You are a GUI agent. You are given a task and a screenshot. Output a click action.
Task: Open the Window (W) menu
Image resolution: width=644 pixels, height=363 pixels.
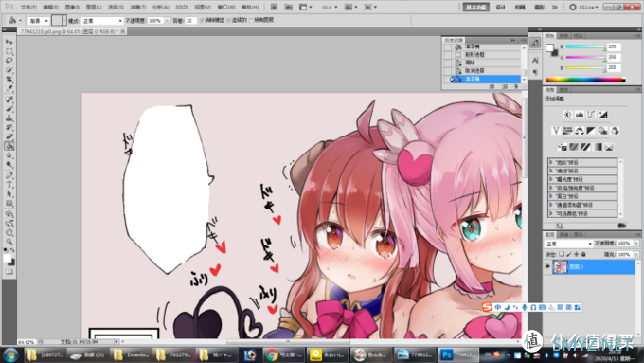click(x=226, y=7)
